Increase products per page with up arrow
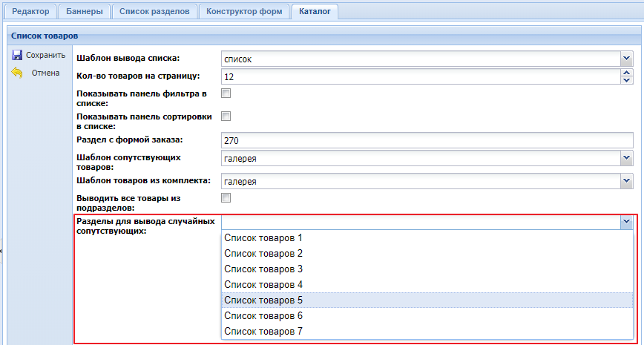The width and height of the screenshot is (644, 345). point(626,73)
